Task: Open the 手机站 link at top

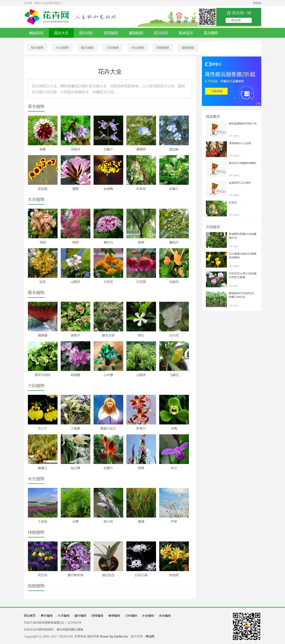Action: coord(257,3)
